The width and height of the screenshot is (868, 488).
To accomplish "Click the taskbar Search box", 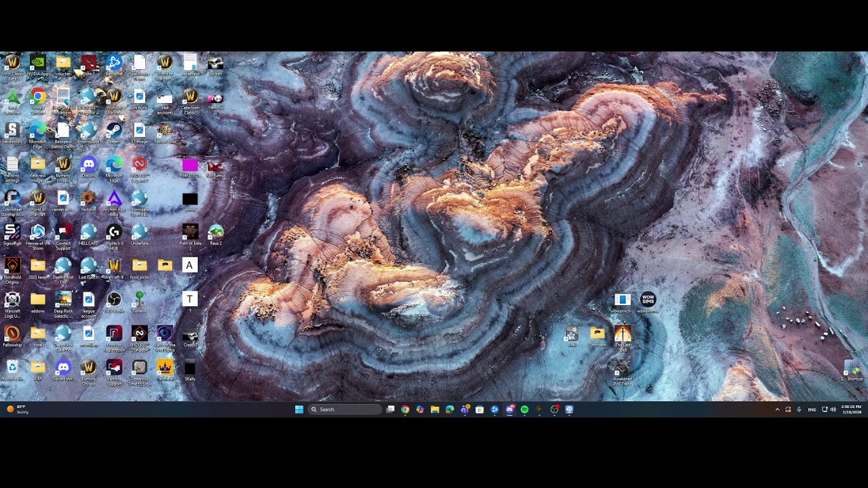I will click(344, 409).
